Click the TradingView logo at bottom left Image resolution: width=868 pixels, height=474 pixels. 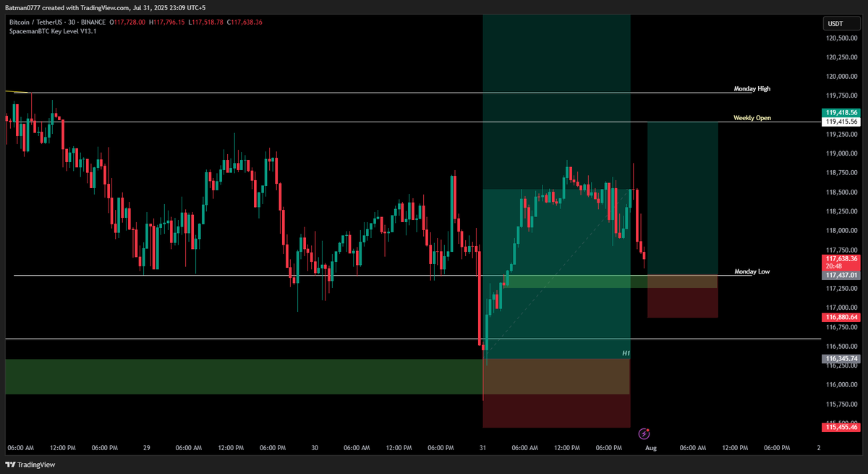click(x=31, y=465)
